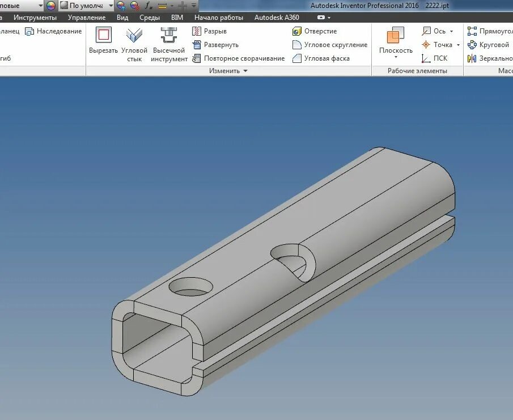Expand the Ось dropdown arrow
513x420 pixels.
coord(451,31)
